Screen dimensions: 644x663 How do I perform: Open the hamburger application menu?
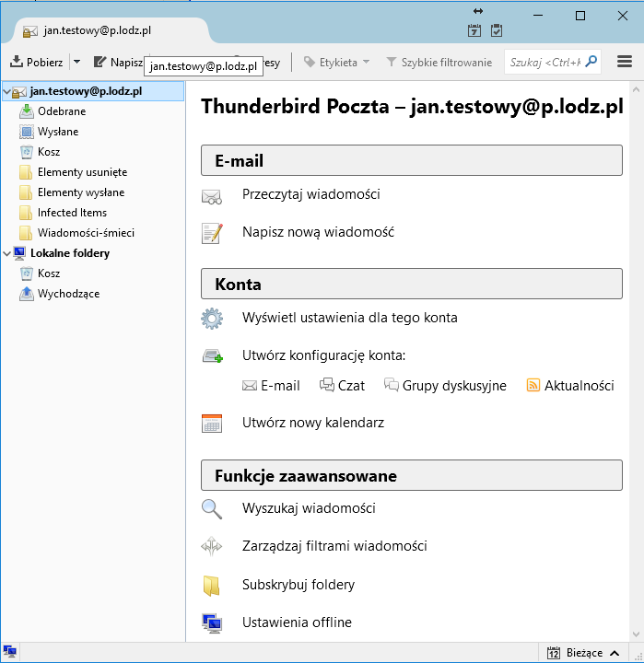pyautogui.click(x=624, y=62)
